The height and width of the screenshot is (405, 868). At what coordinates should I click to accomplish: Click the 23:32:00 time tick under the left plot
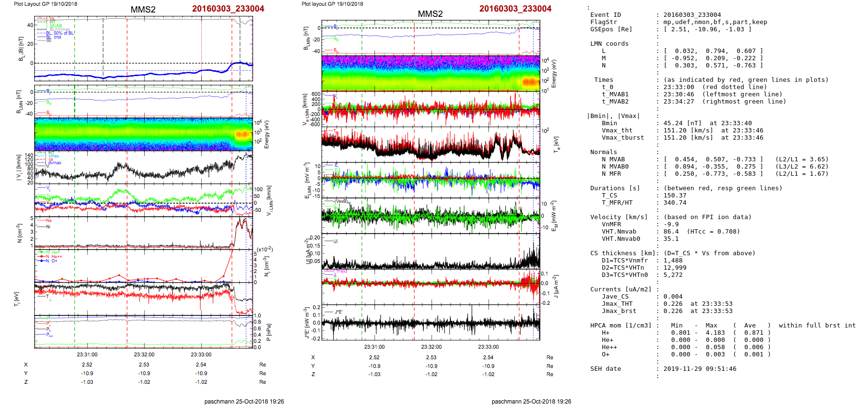point(144,354)
